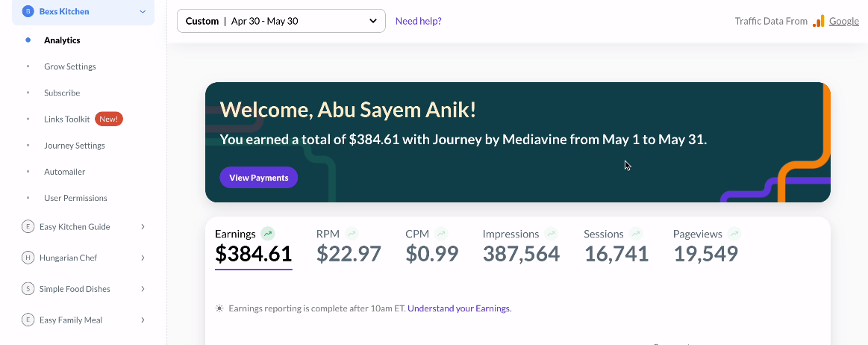Open Journey Settings in sidebar
This screenshot has height=345, width=868.
(75, 146)
